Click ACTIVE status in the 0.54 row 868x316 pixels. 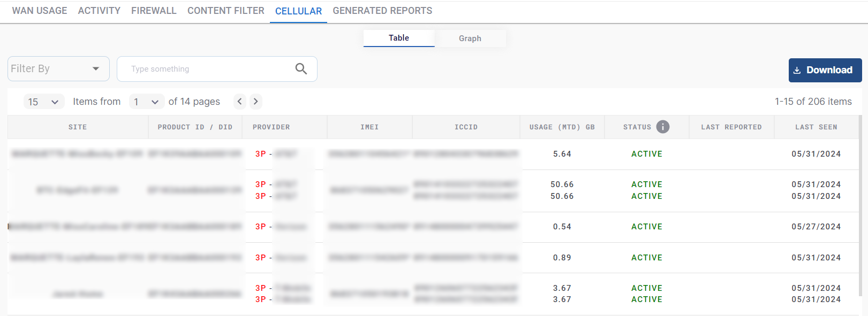(647, 227)
